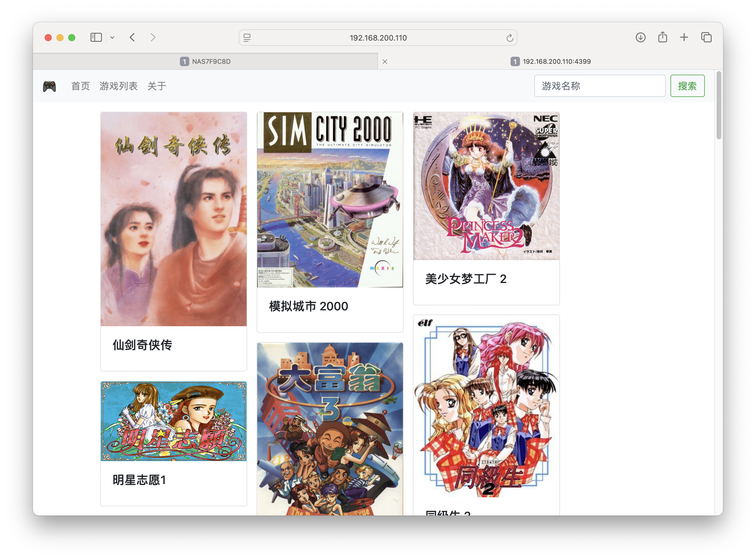Switch to the 192.168.200.110:4399 tab
The height and width of the screenshot is (559, 756).
550,61
